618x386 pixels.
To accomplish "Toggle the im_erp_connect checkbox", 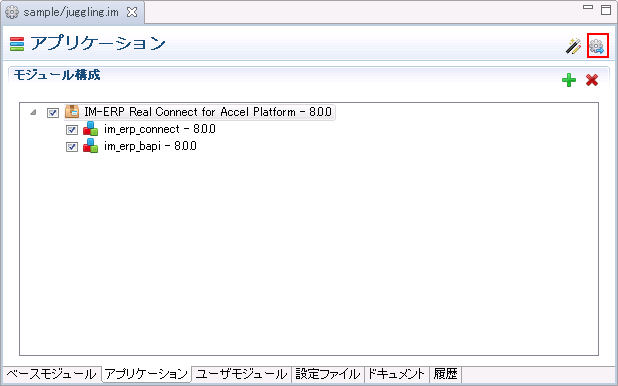I will [72, 130].
